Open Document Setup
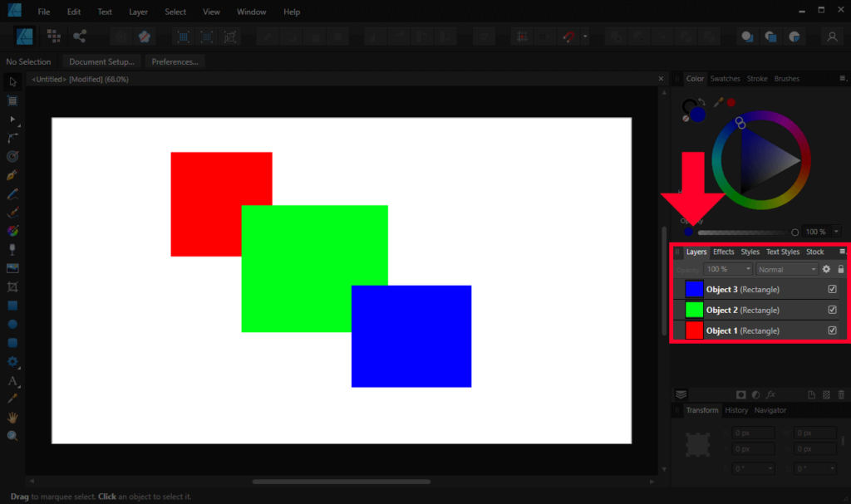This screenshot has width=851, height=504. pyautogui.click(x=101, y=61)
